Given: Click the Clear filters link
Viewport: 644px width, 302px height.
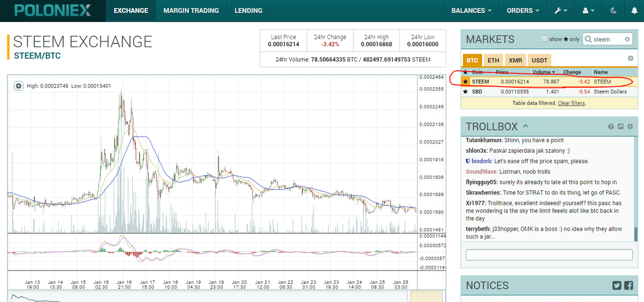Looking at the screenshot, I should pyautogui.click(x=571, y=103).
